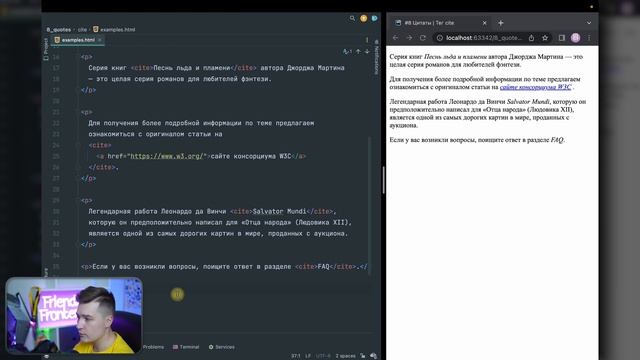Change the LF line separator setting
Screen dimensions: 640x360
point(308,356)
